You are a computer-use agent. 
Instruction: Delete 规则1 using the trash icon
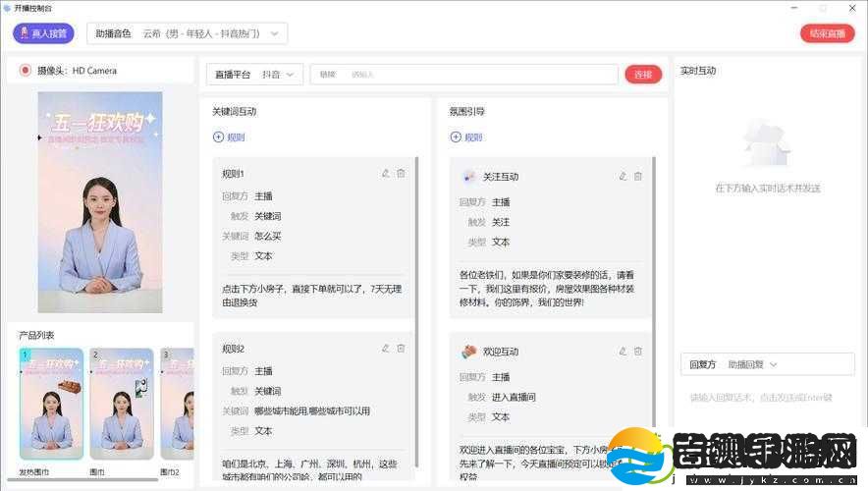401,173
